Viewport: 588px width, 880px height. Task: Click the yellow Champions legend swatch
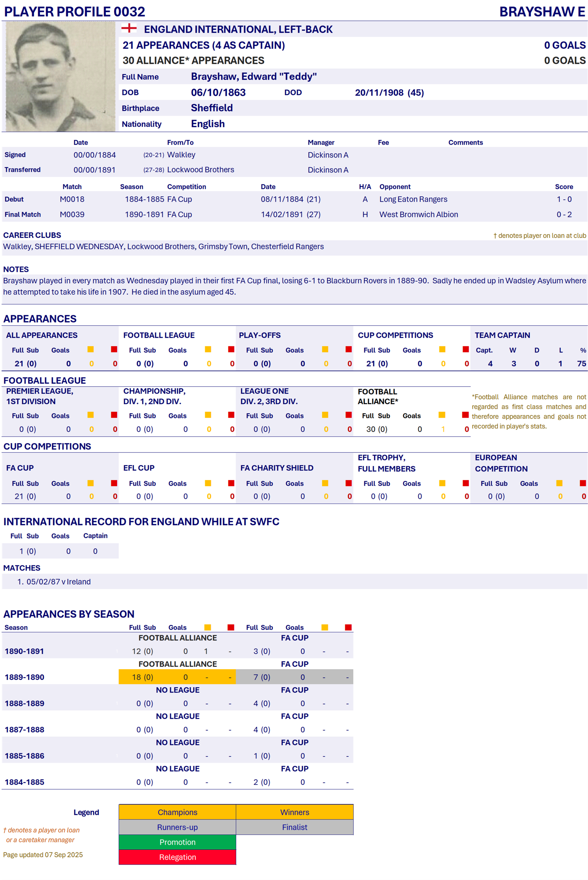point(177,812)
